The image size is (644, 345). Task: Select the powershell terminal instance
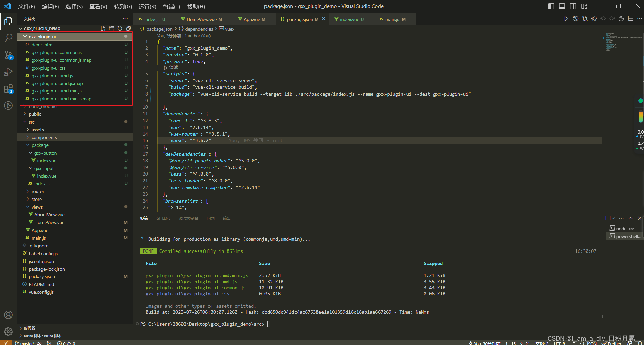tap(624, 236)
